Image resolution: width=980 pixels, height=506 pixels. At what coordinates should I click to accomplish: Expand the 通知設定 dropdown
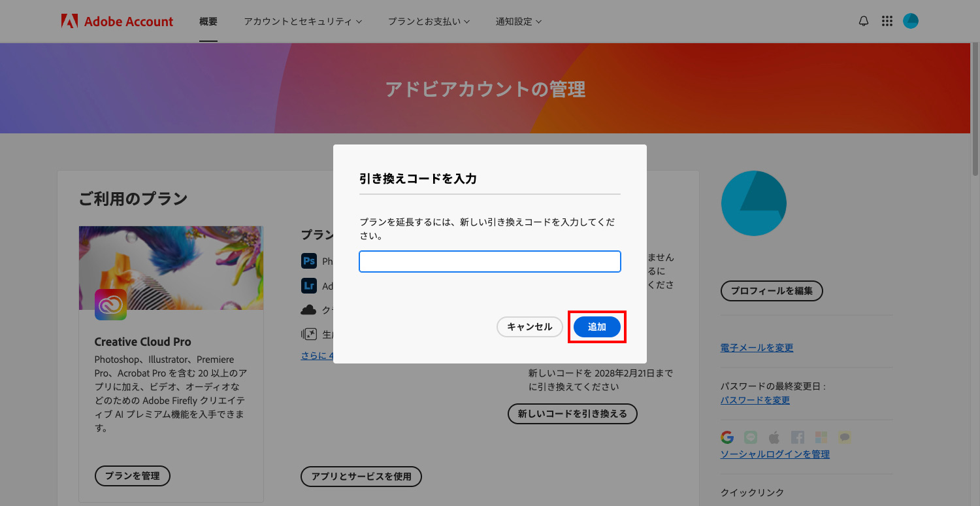[518, 20]
